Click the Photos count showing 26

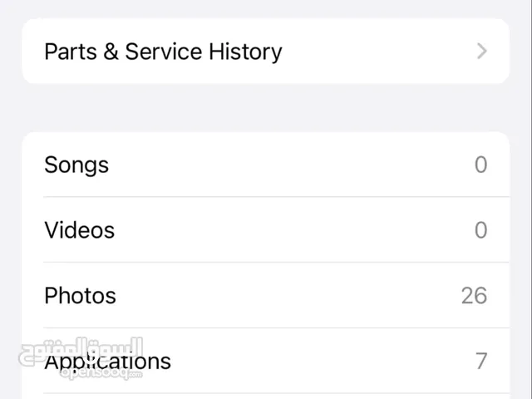coord(474,296)
